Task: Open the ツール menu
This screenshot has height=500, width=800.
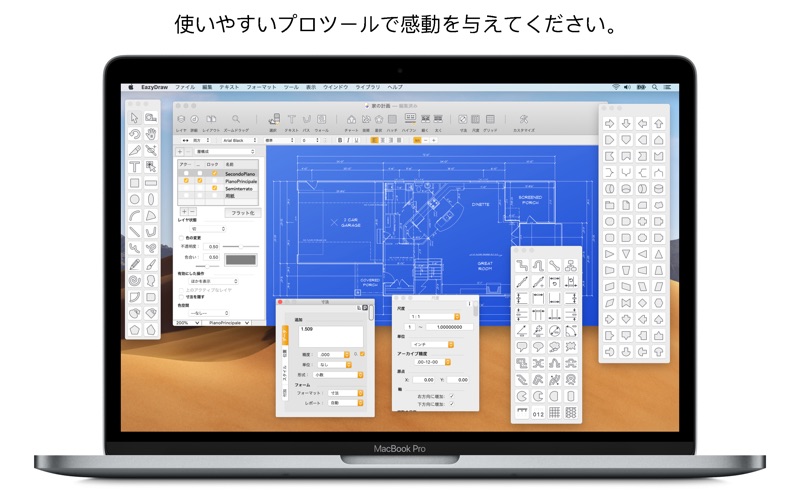Action: (291, 87)
